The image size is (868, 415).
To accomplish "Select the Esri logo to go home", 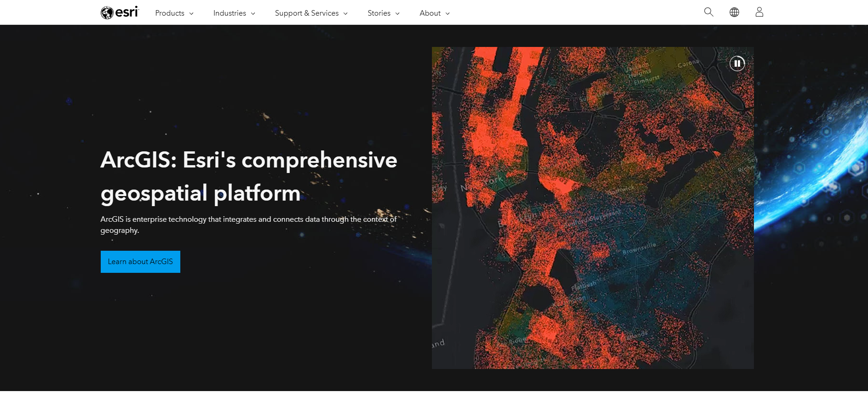I will coord(120,12).
